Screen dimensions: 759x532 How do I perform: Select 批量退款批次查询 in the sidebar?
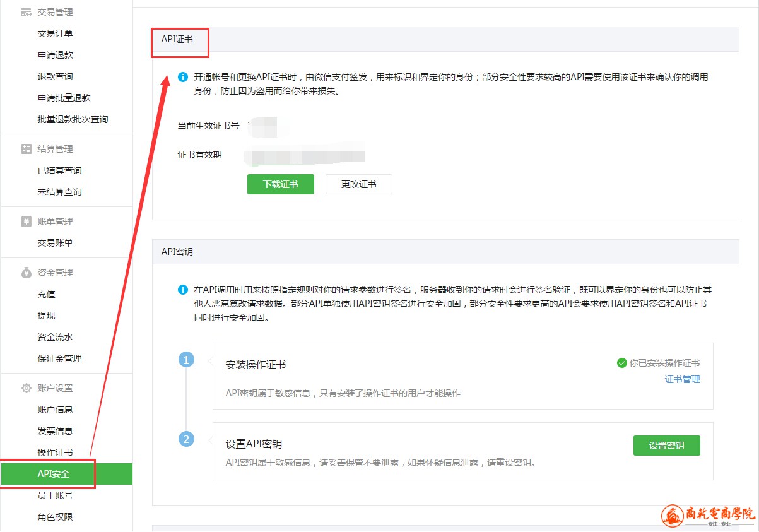73,119
